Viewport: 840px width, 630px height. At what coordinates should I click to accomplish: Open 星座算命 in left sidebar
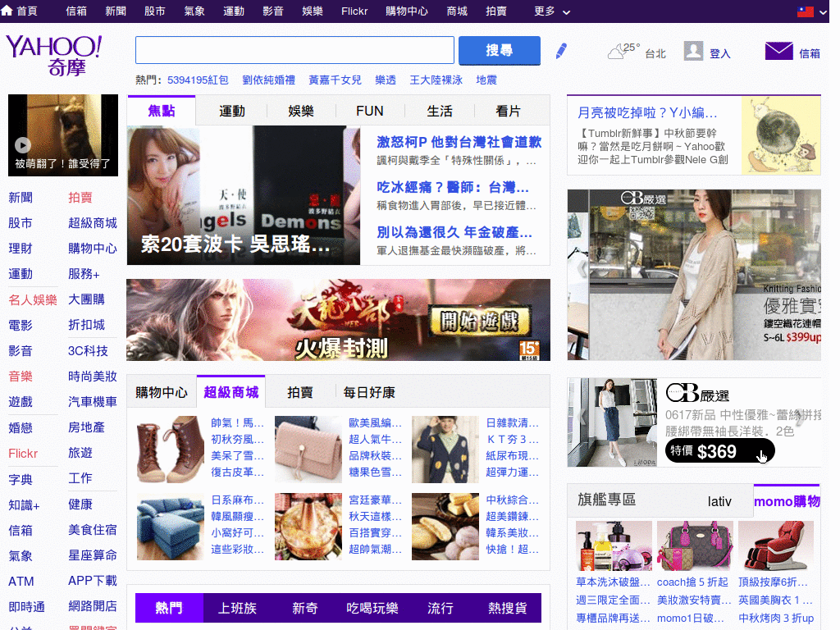[x=93, y=555]
